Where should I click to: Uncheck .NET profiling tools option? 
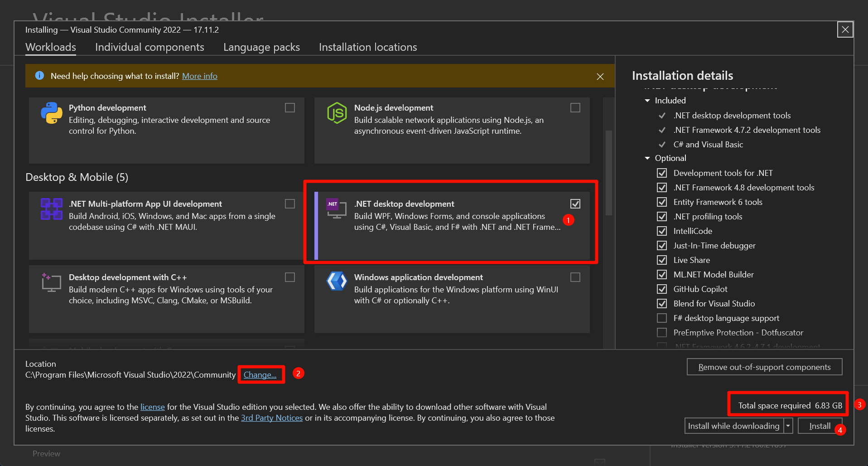[x=662, y=217]
